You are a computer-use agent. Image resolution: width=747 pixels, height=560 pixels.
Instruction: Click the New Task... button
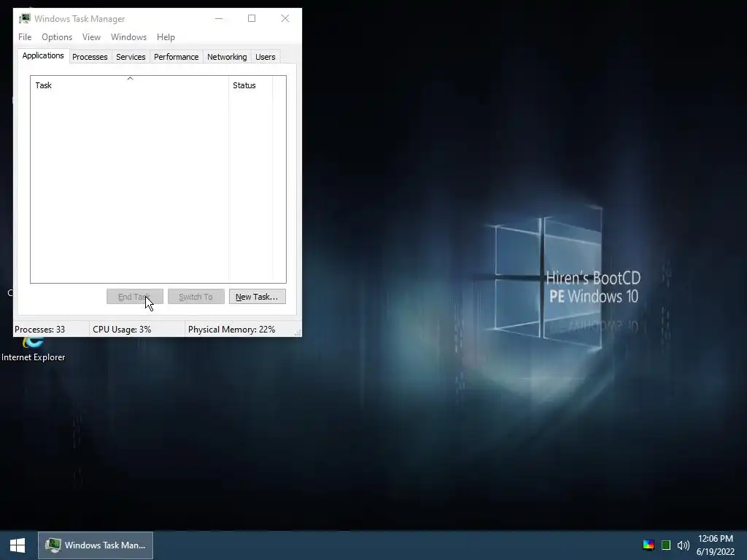[x=258, y=297]
